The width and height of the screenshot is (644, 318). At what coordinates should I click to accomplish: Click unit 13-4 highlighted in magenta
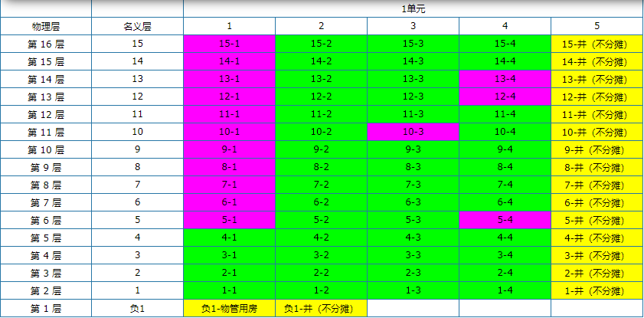[x=505, y=79]
